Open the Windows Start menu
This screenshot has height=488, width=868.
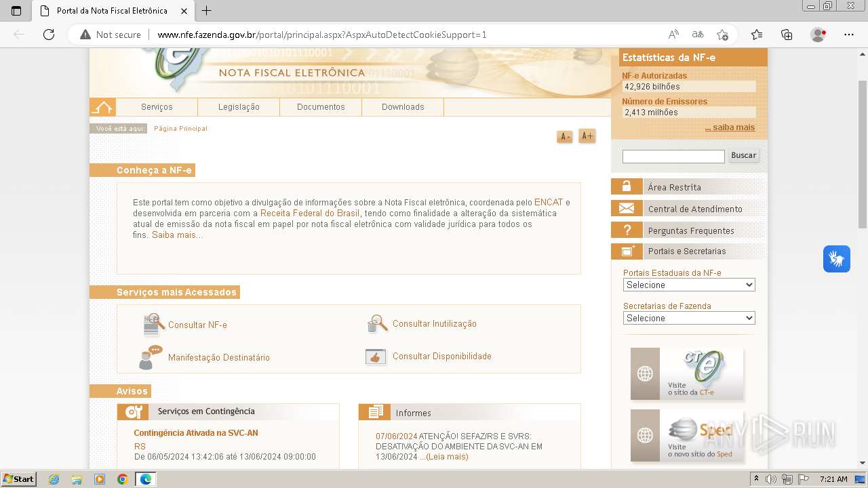click(x=19, y=479)
